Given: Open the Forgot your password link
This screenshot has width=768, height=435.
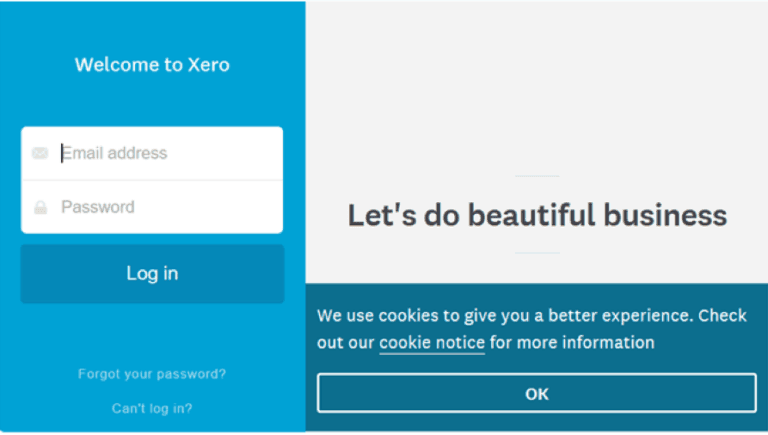Looking at the screenshot, I should 152,374.
